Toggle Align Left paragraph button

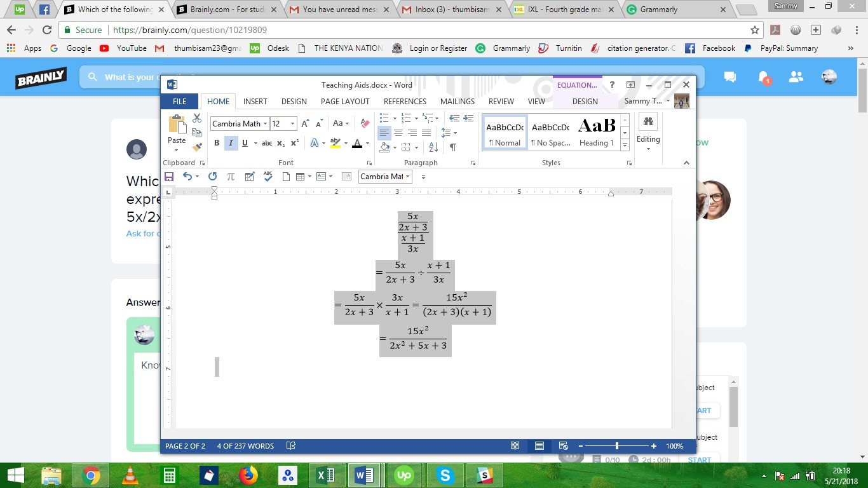point(384,133)
